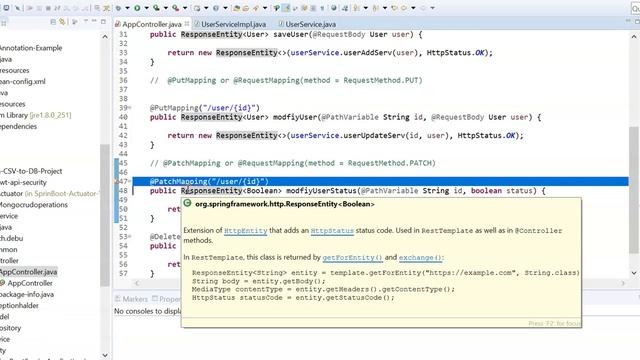Collapse code fold at line 53

[x=130, y=236]
